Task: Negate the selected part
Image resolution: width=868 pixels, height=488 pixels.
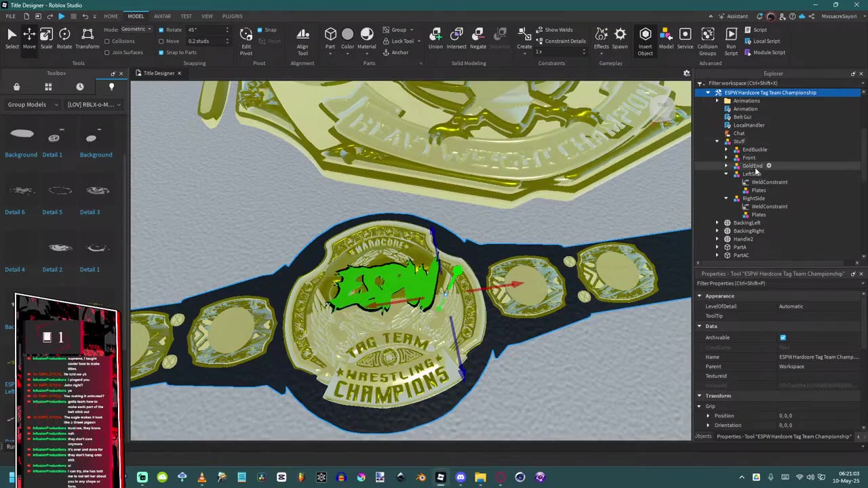Action: tap(478, 38)
